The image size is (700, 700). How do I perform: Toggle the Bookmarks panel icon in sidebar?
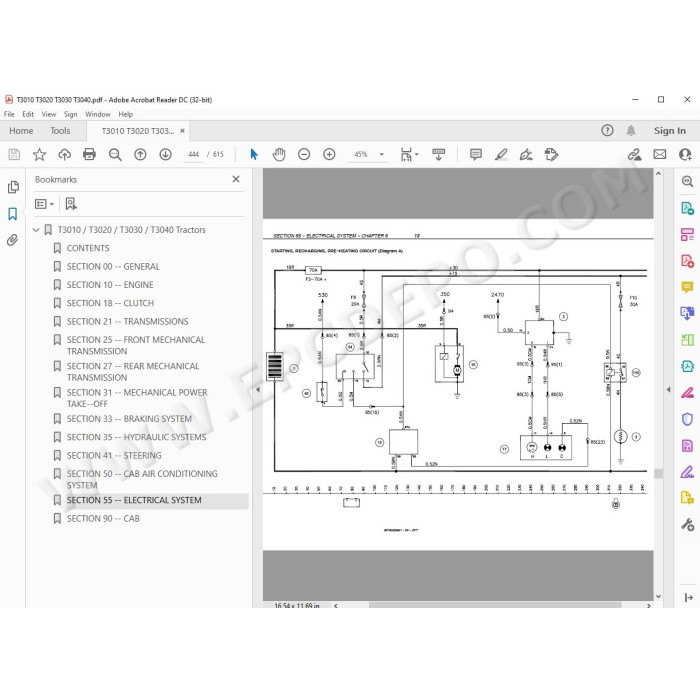tap(12, 214)
